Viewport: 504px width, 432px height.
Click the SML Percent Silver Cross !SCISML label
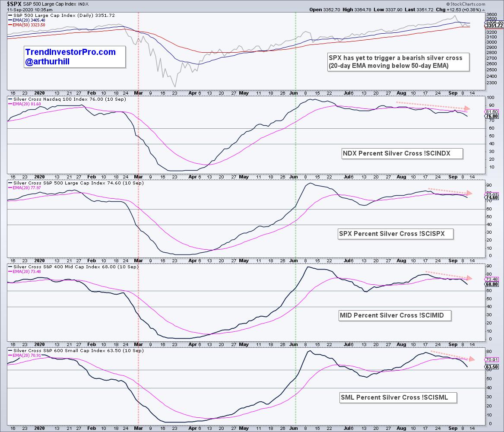click(398, 397)
